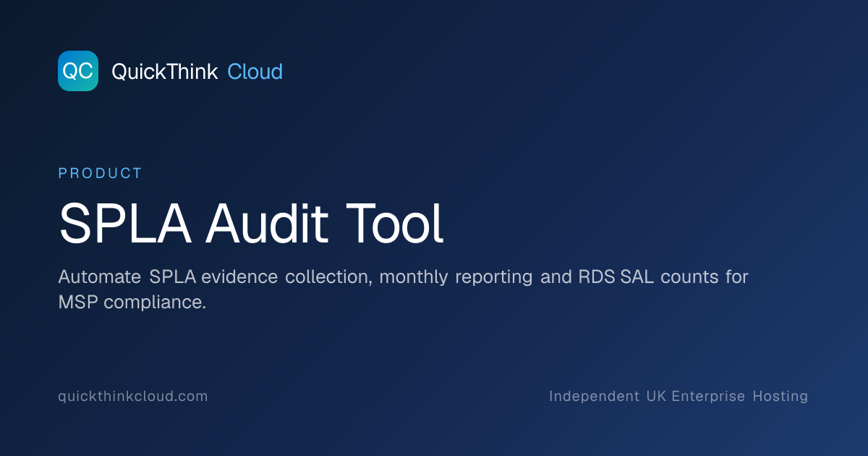Click the description starting "Automate SPLA evidence collection"
The image size is (868, 456).
[x=403, y=290]
